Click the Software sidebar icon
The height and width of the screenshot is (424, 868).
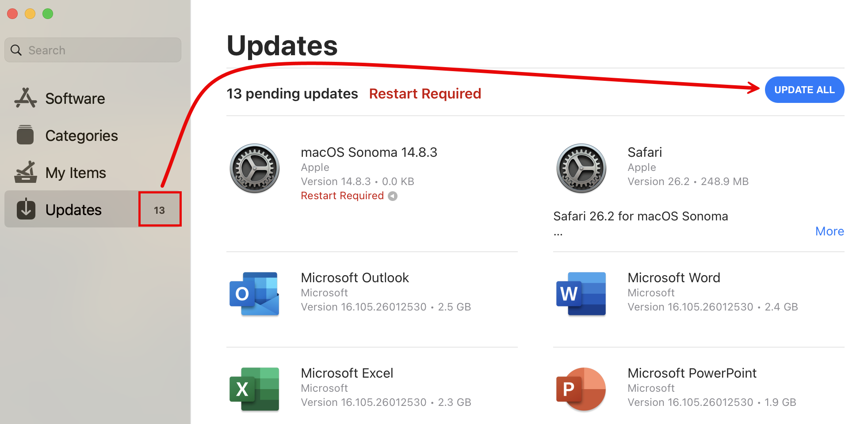pos(25,98)
